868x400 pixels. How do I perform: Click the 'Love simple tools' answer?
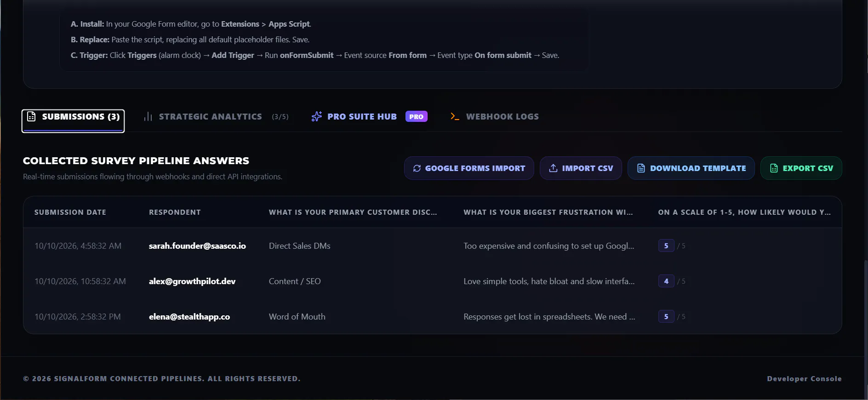pyautogui.click(x=549, y=281)
